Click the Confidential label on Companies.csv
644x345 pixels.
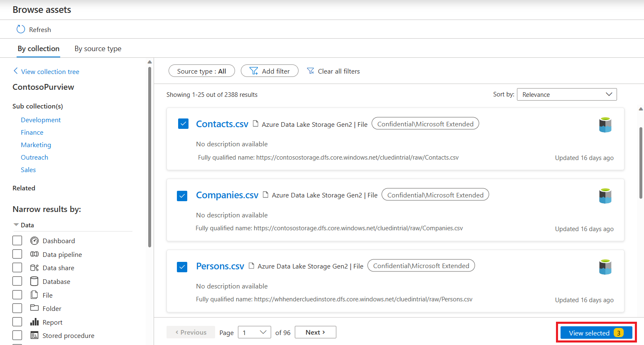pyautogui.click(x=435, y=195)
